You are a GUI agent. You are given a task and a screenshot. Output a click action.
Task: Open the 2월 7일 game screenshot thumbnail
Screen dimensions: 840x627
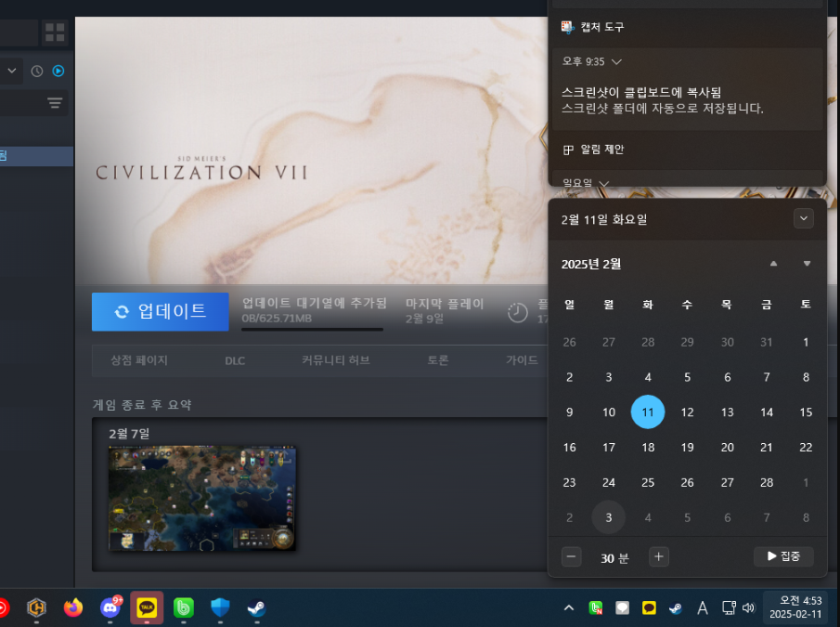(202, 498)
